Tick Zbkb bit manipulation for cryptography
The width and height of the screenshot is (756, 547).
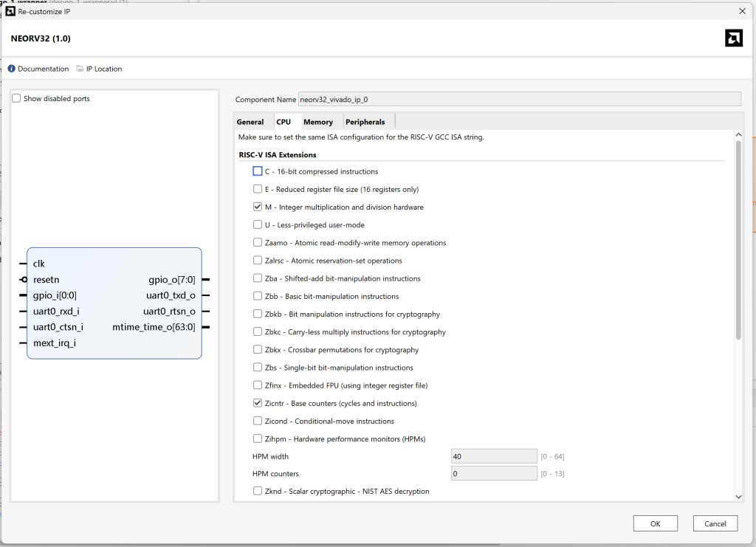pos(258,314)
